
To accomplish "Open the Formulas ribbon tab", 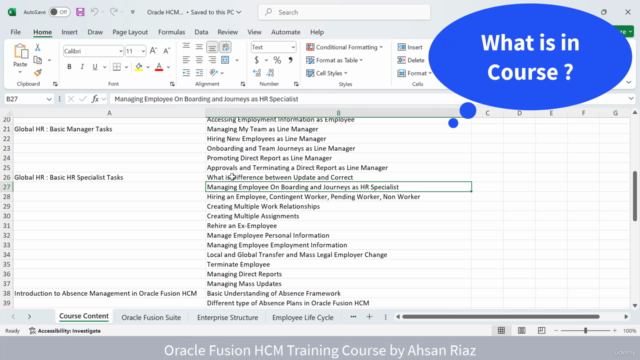I will pos(171,32).
